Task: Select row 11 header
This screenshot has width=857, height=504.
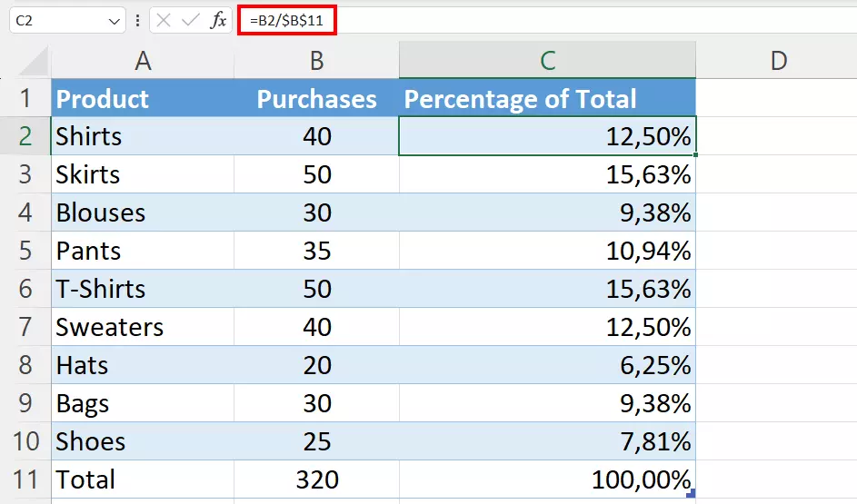Action: tap(25, 479)
